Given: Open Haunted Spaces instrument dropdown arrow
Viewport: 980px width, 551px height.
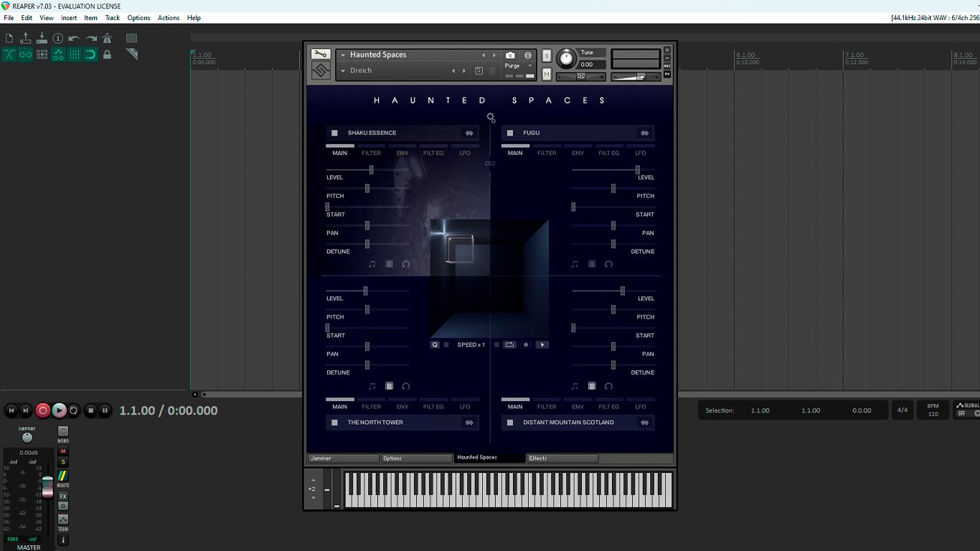Looking at the screenshot, I should [343, 55].
